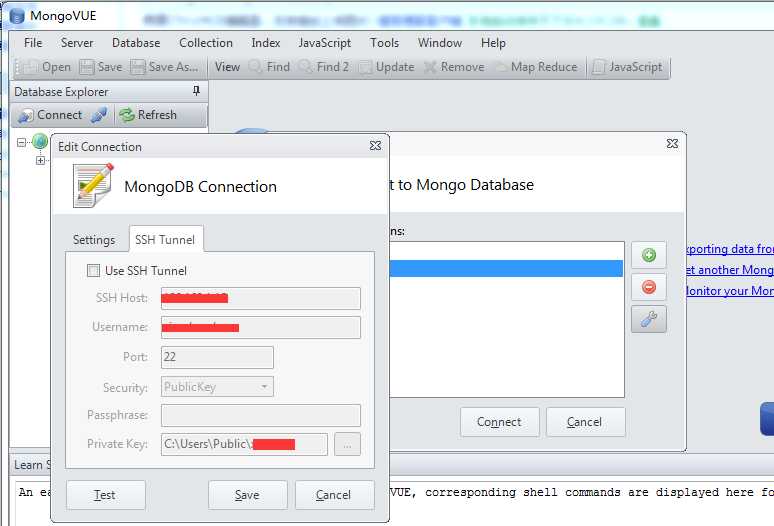Click the MongoVUE title bar icon

pyautogui.click(x=17, y=16)
